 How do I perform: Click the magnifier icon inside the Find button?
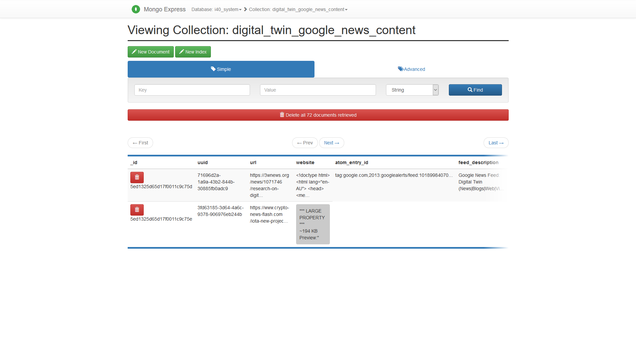click(470, 90)
